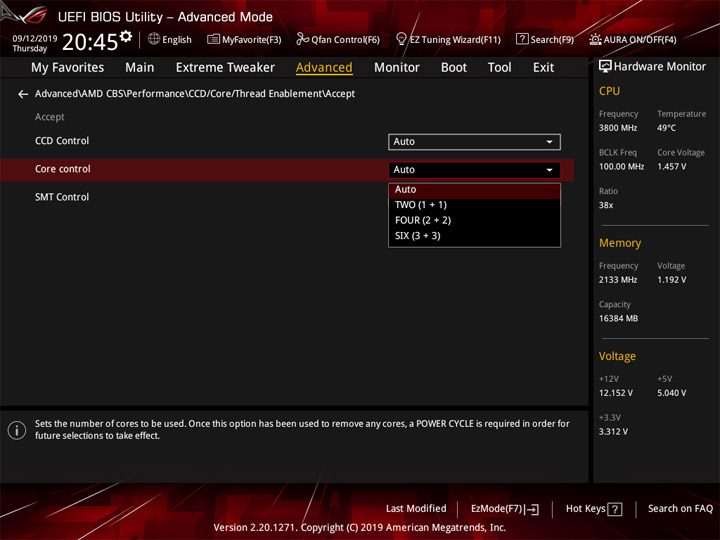Click Capacity value 16384 MB
The width and height of the screenshot is (720, 540).
[618, 319]
